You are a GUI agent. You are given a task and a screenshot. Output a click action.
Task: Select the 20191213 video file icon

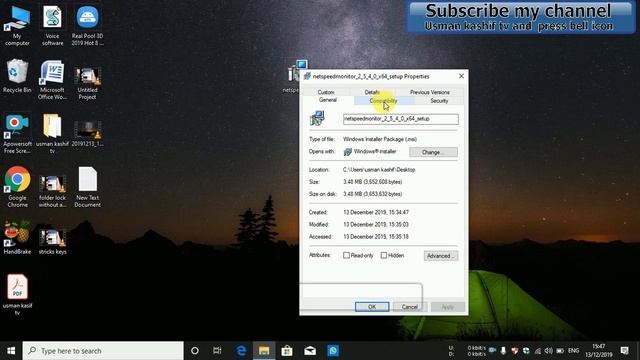tap(87, 134)
